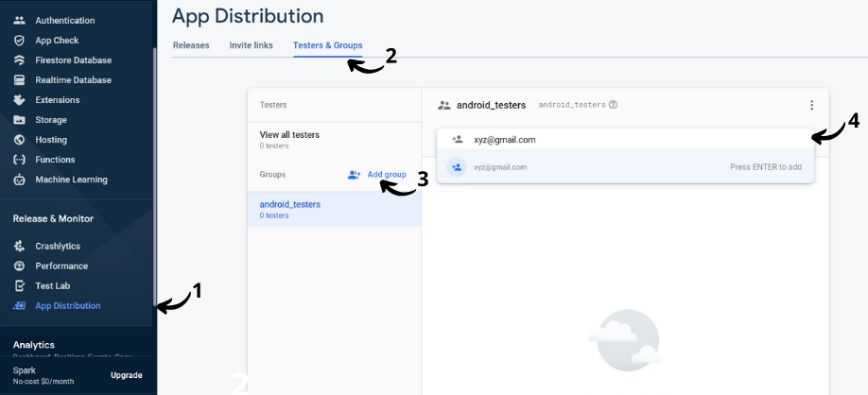Click the Functions brackets icon
Viewport: 868px width, 395px height.
pyautogui.click(x=19, y=160)
